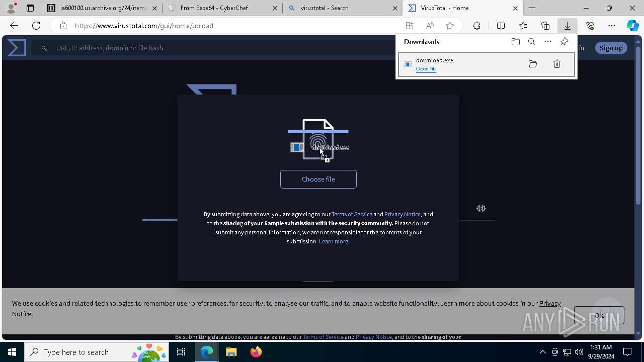Refresh the VirusTotal page
Viewport: 644px width, 362px height.
[36, 26]
